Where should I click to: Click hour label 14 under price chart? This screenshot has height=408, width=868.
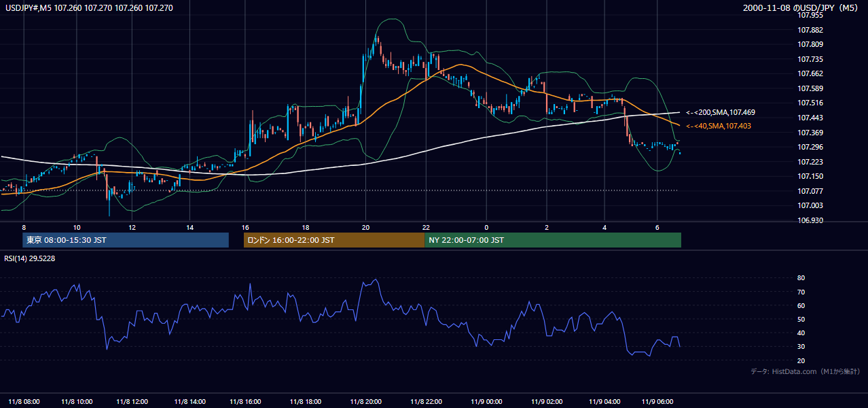click(190, 227)
